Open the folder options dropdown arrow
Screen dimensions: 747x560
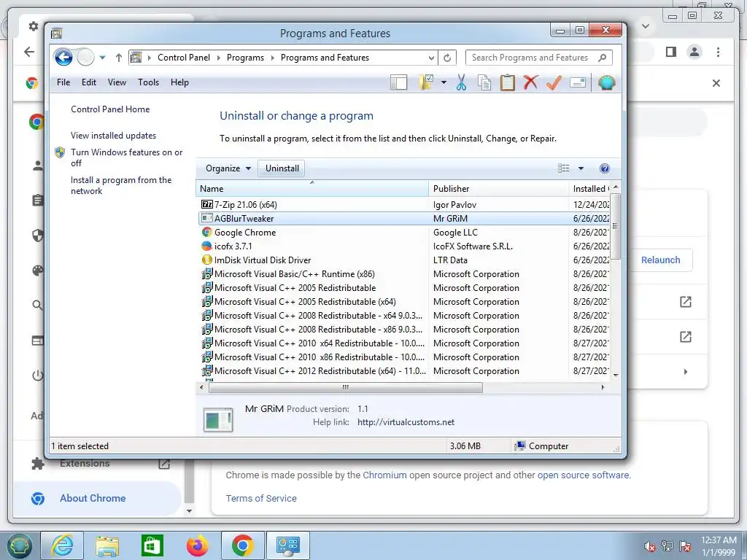tap(444, 82)
